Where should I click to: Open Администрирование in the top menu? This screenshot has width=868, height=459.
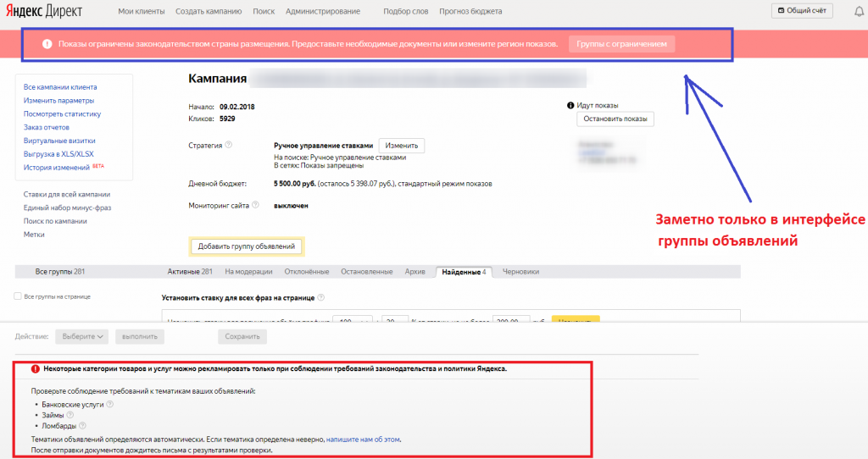[323, 11]
